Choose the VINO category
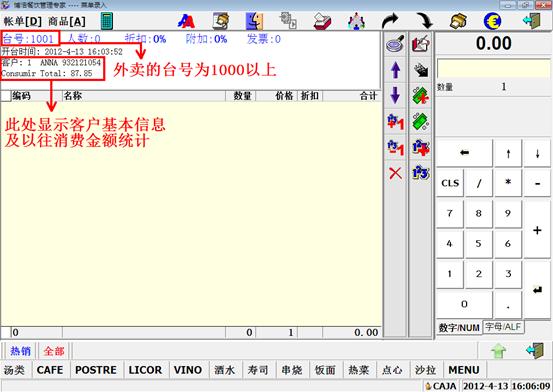The width and height of the screenshot is (553, 392). pos(188,370)
